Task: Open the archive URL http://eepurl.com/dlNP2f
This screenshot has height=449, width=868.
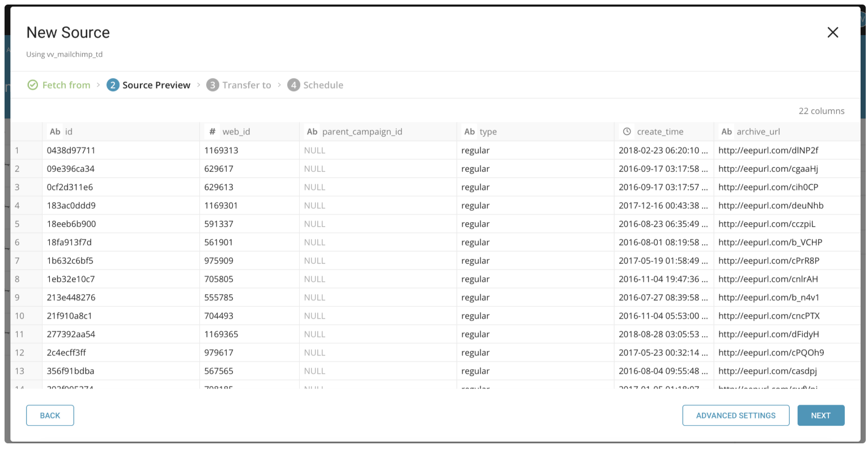Action: pos(768,150)
